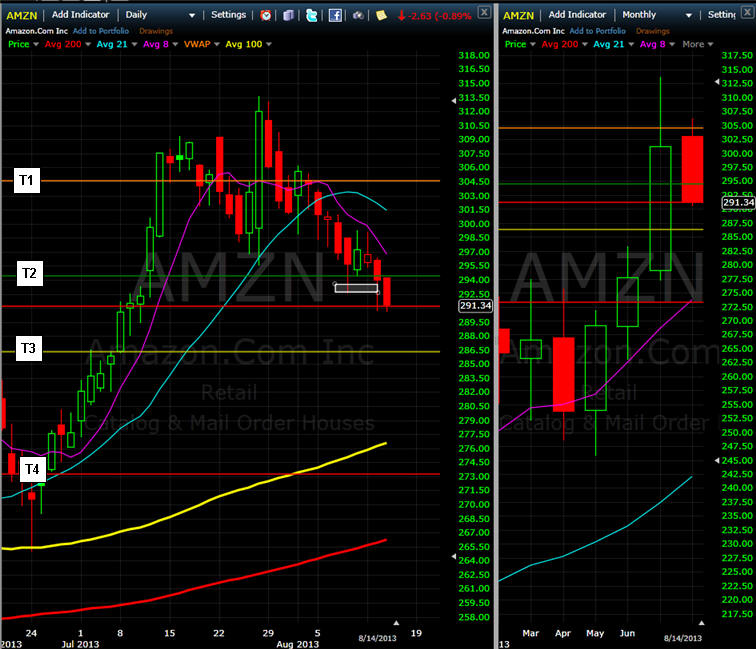Viewport: 756px width, 649px height.
Task: Select the white rectangle drawing on the daily chart
Action: click(356, 288)
